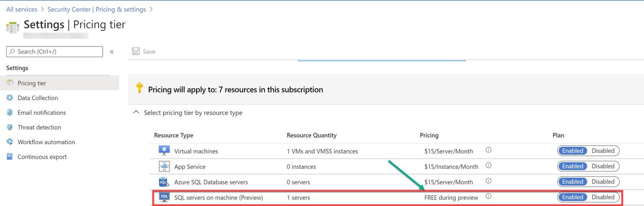Image resolution: width=644 pixels, height=206 pixels.
Task: Set App Service plan to Enabled
Action: [x=572, y=166]
